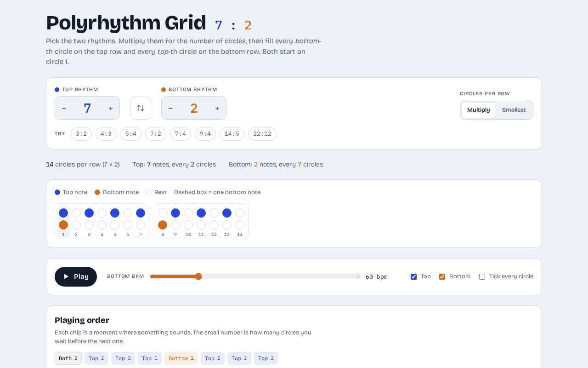Toggle the Top sound checkbox
Viewport: 588px width, 368px height.
(x=413, y=276)
